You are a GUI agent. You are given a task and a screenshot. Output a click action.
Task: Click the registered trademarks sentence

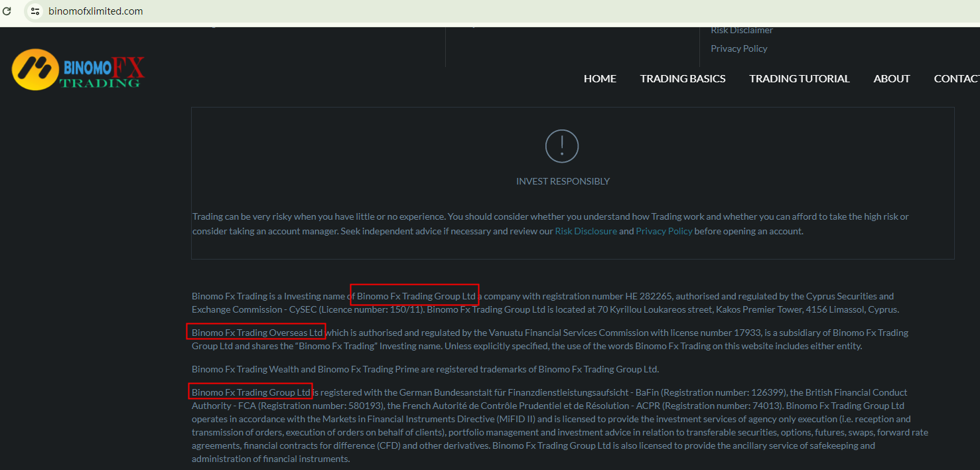[x=425, y=369]
